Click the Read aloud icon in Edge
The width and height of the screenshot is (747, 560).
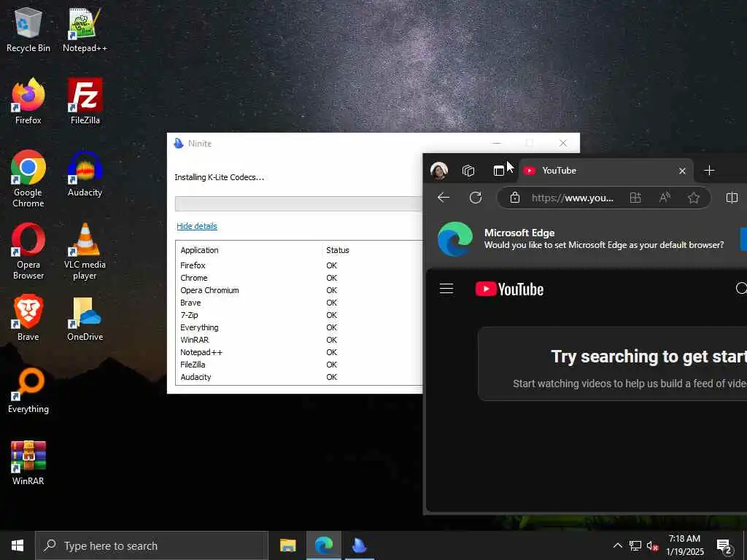click(x=665, y=198)
